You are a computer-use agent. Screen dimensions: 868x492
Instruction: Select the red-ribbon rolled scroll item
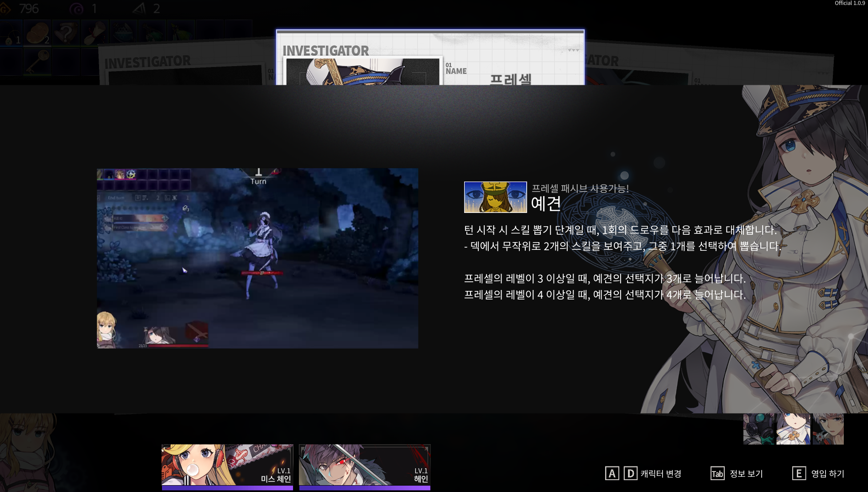pos(94,33)
